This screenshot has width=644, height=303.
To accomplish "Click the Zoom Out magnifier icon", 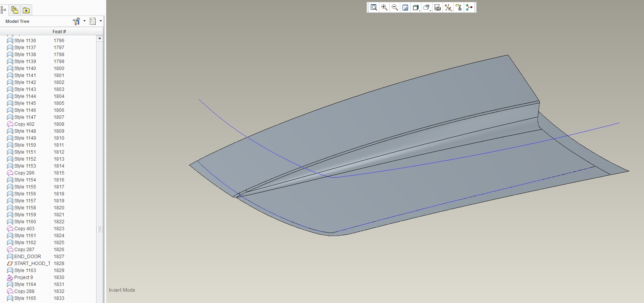I will click(x=395, y=7).
